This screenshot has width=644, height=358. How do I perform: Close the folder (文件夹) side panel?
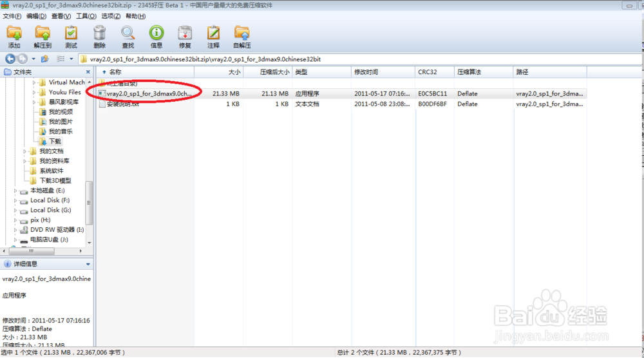tap(88, 72)
